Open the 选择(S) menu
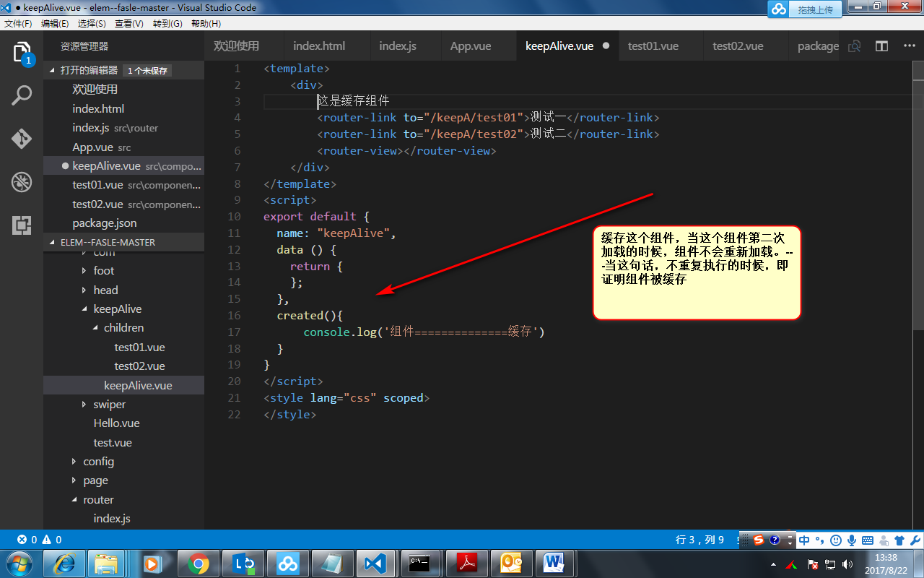The height and width of the screenshot is (578, 924). [x=92, y=24]
